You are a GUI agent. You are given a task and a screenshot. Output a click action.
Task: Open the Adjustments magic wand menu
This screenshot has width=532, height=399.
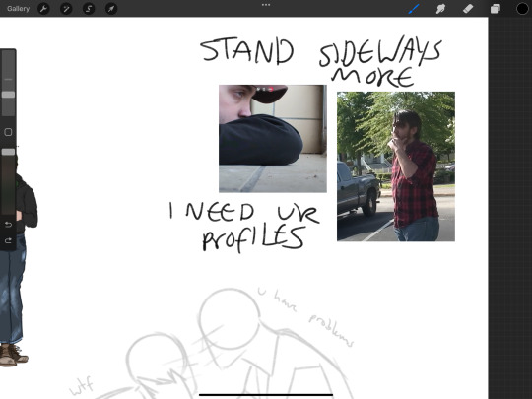(x=66, y=9)
